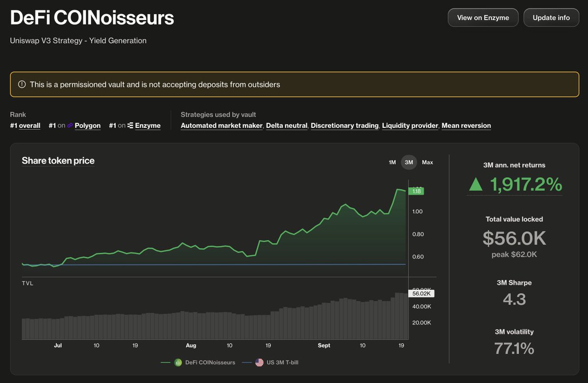Click the DeFi COINoisseurs page title

coord(92,18)
